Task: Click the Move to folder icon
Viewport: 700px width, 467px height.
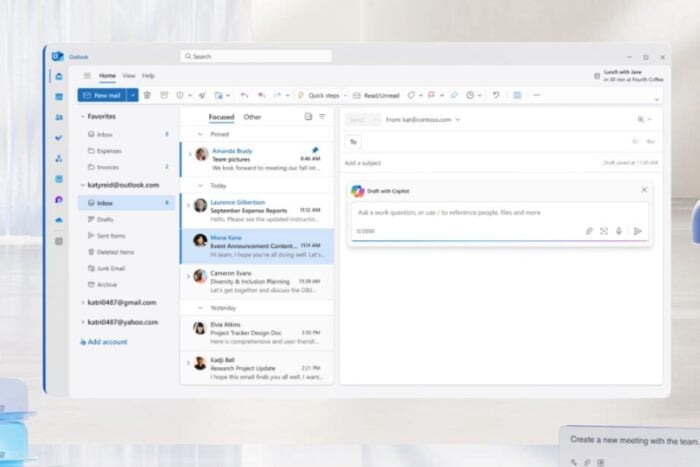Action: [218, 95]
